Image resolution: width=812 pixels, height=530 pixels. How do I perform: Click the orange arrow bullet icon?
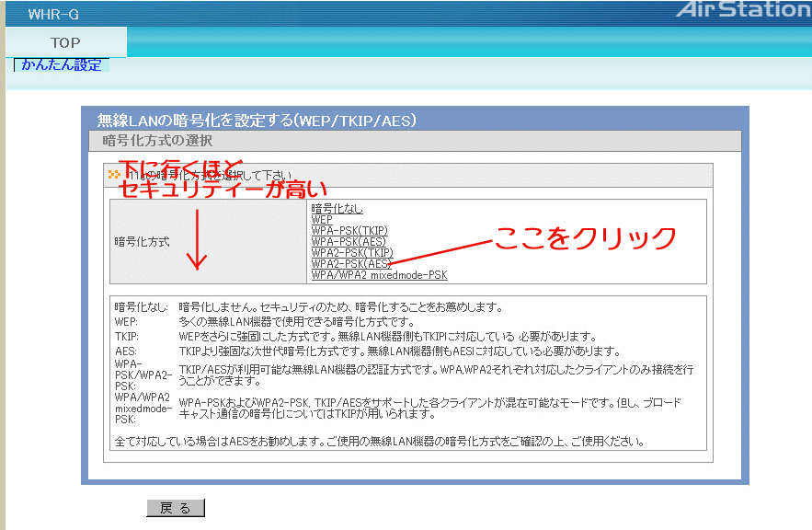[x=114, y=174]
